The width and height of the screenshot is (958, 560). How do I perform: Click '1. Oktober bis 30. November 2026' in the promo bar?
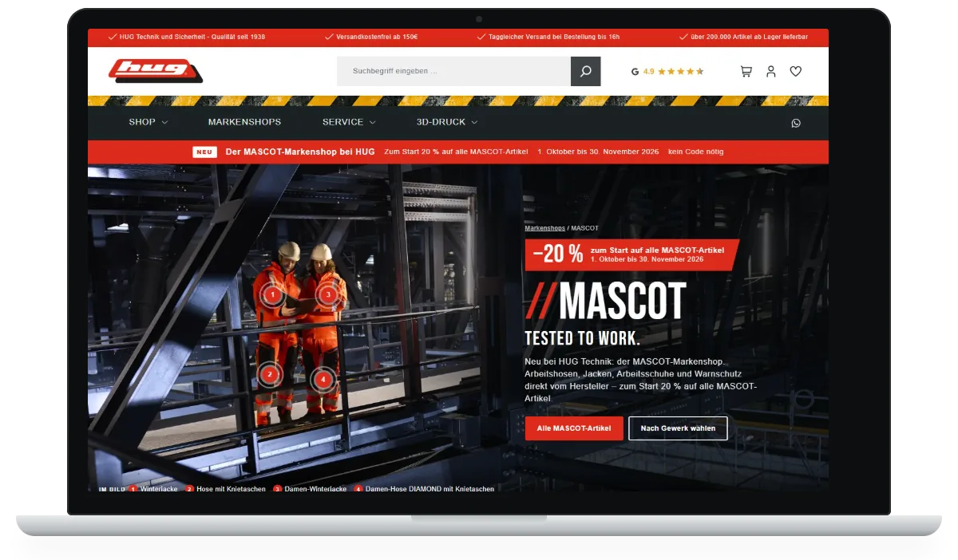(598, 152)
